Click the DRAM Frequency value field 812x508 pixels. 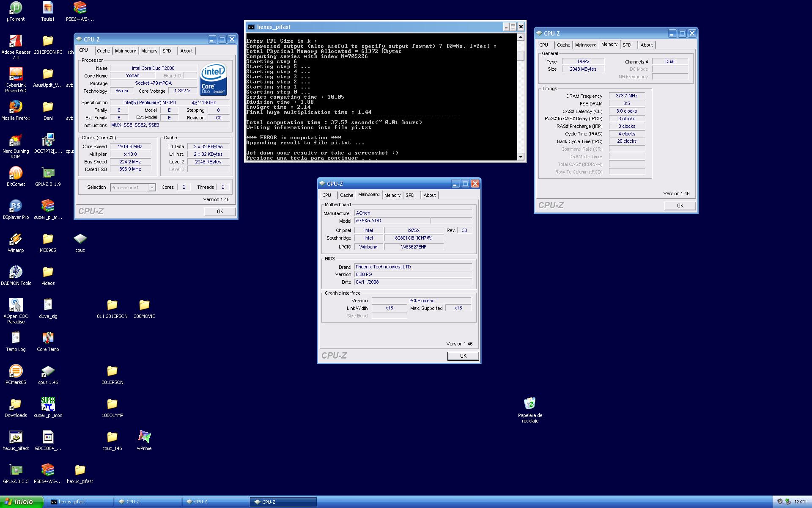[x=627, y=96]
